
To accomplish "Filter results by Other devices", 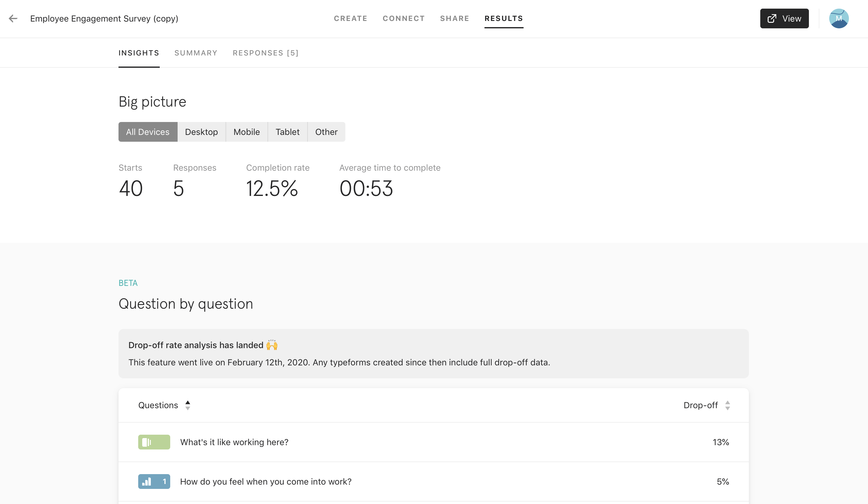I will coord(326,132).
